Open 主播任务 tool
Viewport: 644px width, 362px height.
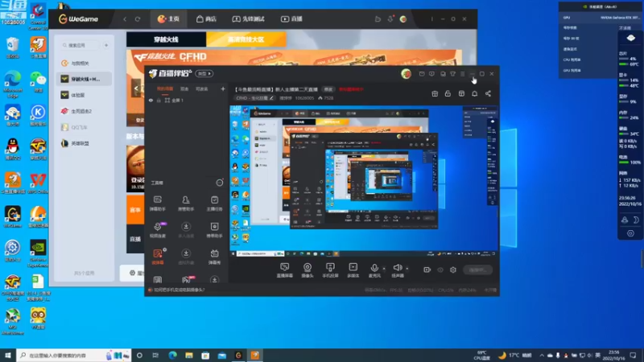tap(214, 204)
